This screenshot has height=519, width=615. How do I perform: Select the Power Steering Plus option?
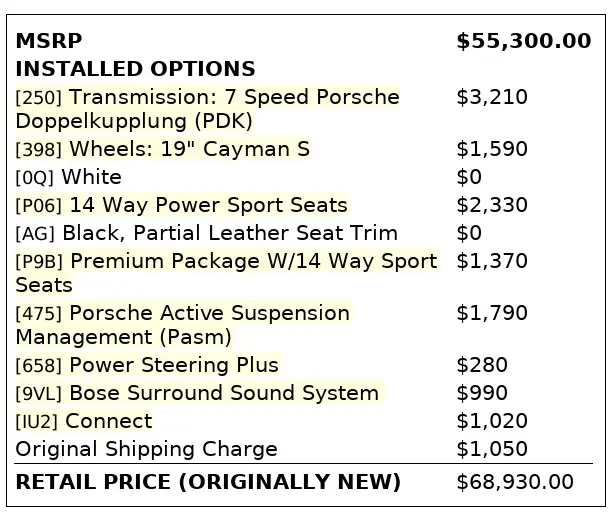point(174,366)
